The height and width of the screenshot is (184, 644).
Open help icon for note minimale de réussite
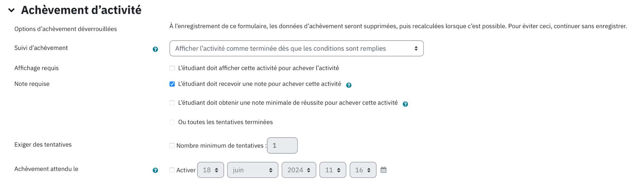(405, 104)
